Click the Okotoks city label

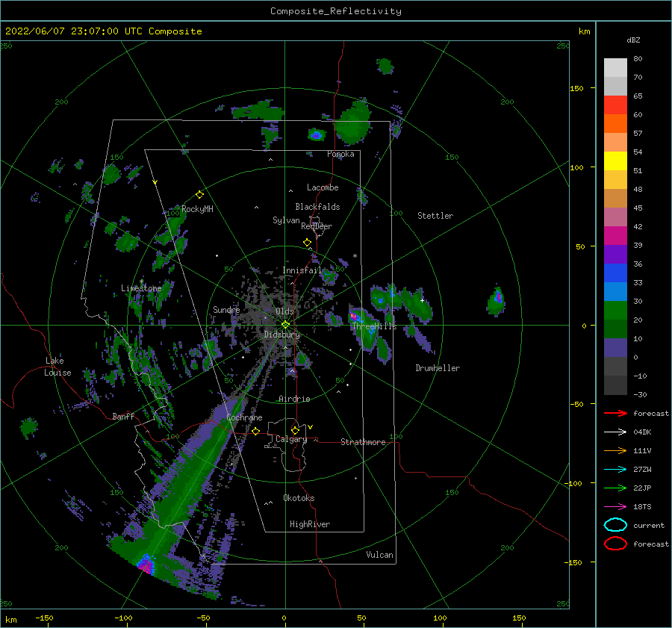tap(299, 498)
